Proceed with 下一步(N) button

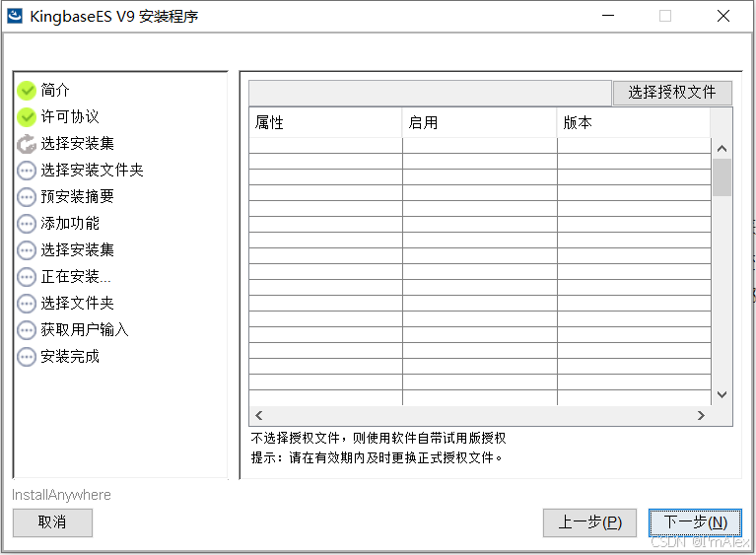pos(695,522)
